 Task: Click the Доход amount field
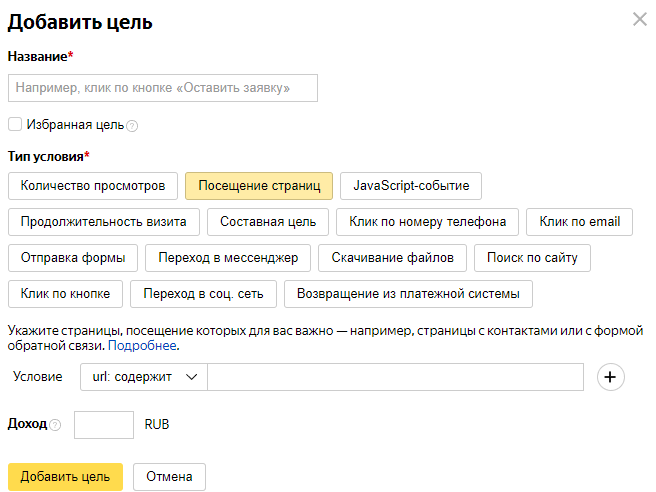tap(104, 425)
